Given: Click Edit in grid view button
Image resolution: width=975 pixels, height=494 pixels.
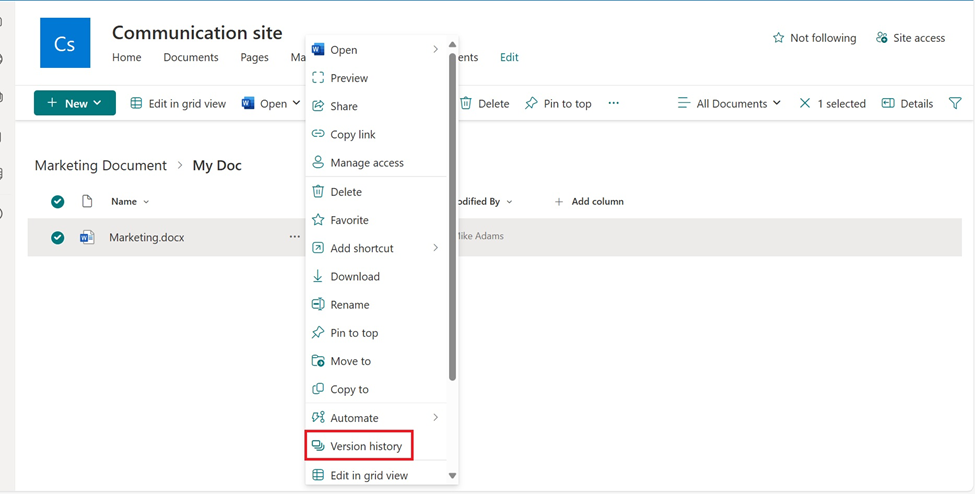Looking at the screenshot, I should pyautogui.click(x=178, y=103).
